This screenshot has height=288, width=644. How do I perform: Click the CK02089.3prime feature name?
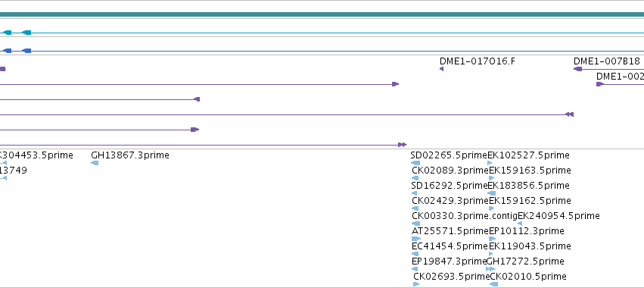450,171
